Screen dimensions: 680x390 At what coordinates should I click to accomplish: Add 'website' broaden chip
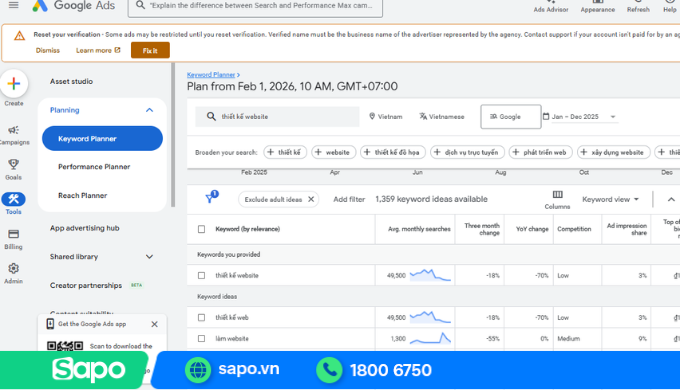coord(333,152)
